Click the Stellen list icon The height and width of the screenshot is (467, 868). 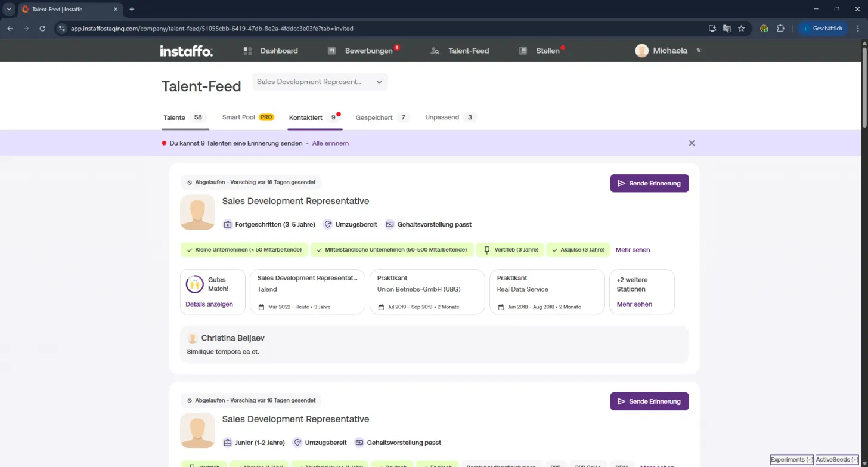(523, 51)
